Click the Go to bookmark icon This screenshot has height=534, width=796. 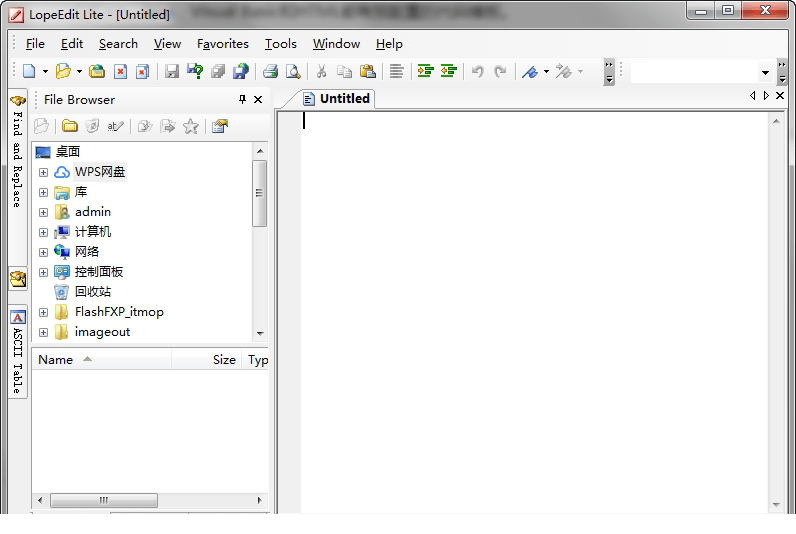tap(563, 72)
